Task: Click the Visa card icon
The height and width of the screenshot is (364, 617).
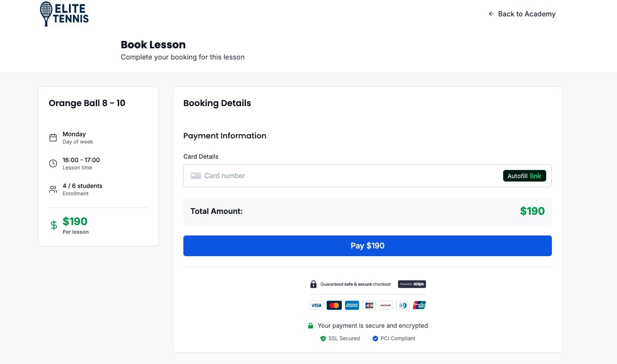Action: coord(316,305)
